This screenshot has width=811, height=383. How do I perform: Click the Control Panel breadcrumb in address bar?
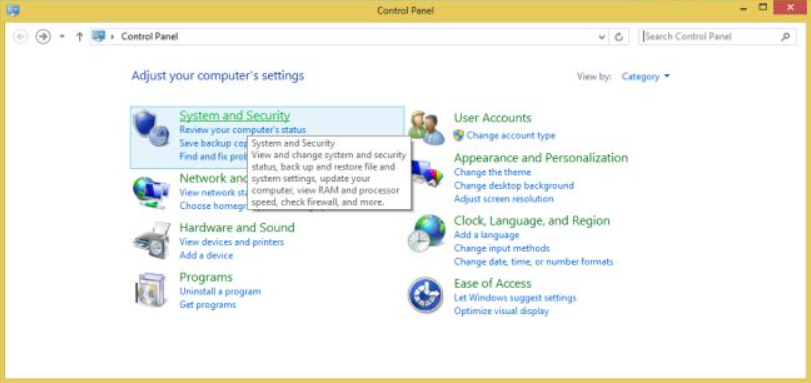149,37
